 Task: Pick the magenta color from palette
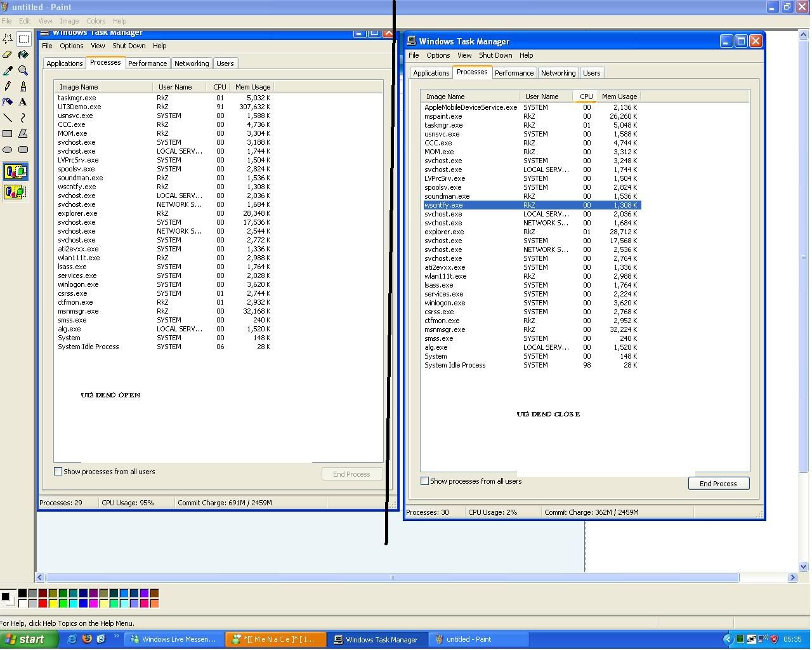(93, 603)
